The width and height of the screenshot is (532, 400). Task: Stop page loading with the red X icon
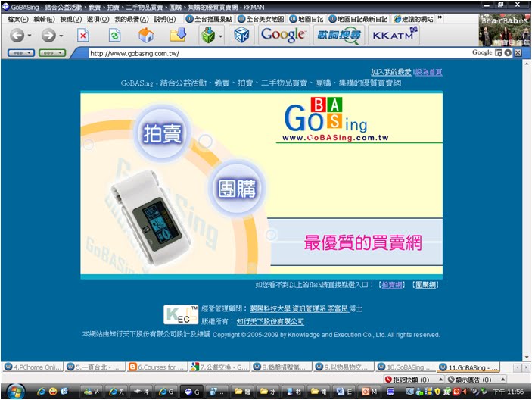coord(82,35)
